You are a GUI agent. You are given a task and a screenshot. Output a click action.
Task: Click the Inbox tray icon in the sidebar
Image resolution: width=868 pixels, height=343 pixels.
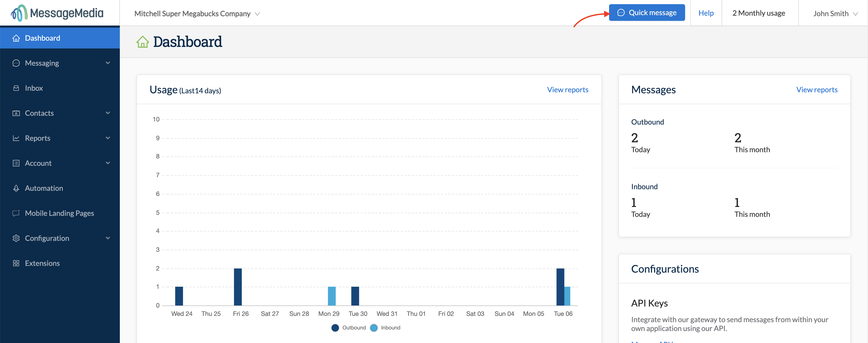pyautogui.click(x=16, y=88)
